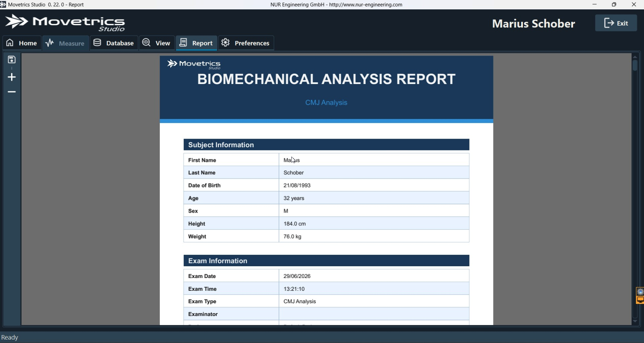Click the Movetrics Studio logo in the header

65,22
